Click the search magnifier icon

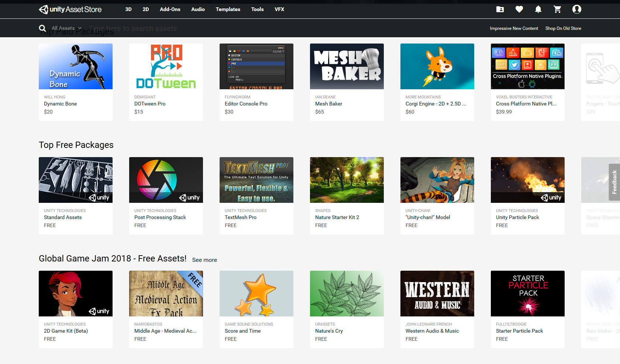click(42, 28)
